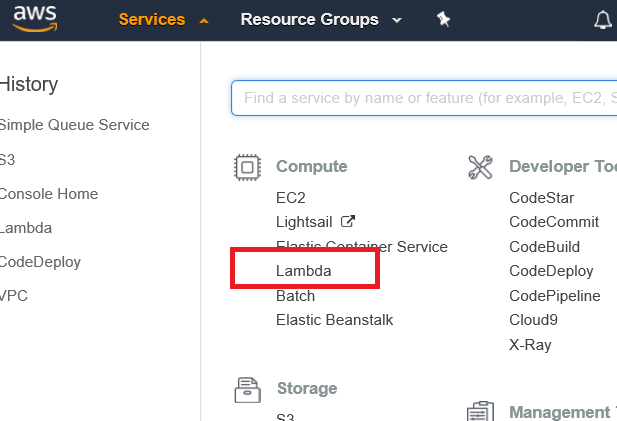
Task: Click the Compute category chip icon
Action: click(247, 167)
